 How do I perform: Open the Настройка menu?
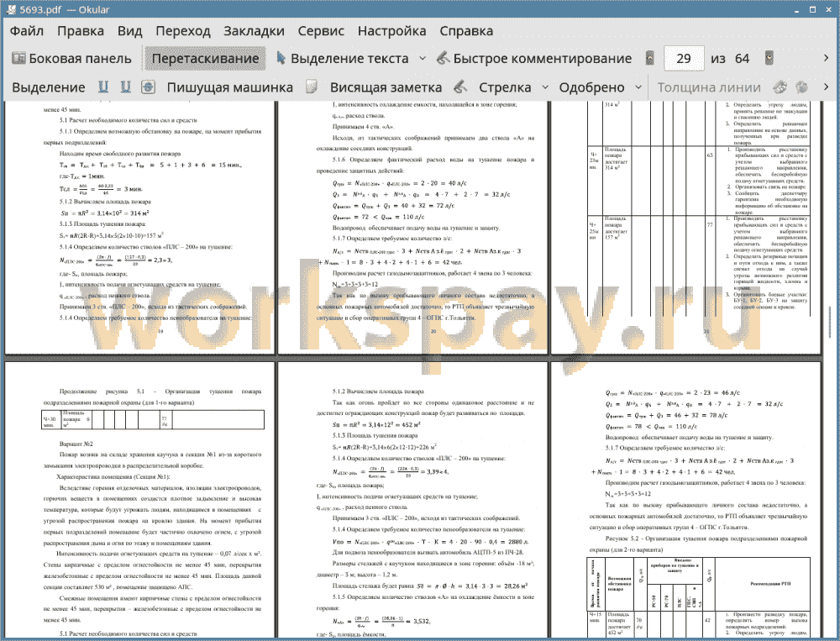(x=391, y=31)
